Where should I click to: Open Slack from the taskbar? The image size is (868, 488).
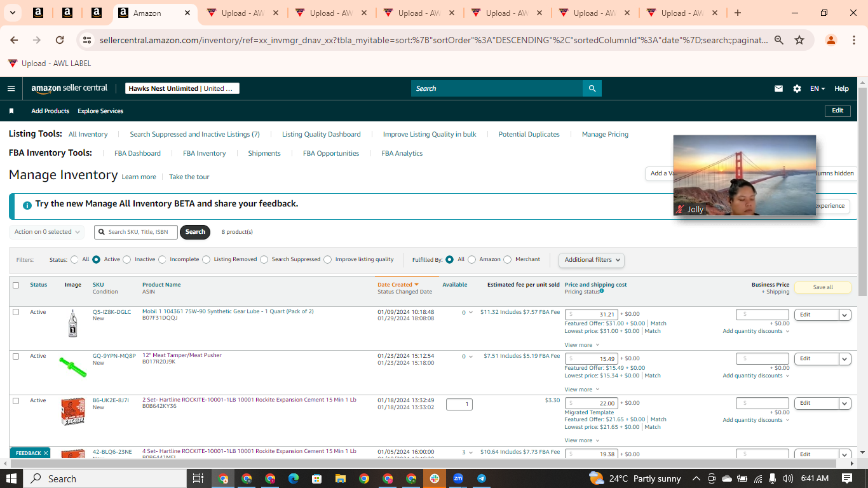click(x=435, y=478)
